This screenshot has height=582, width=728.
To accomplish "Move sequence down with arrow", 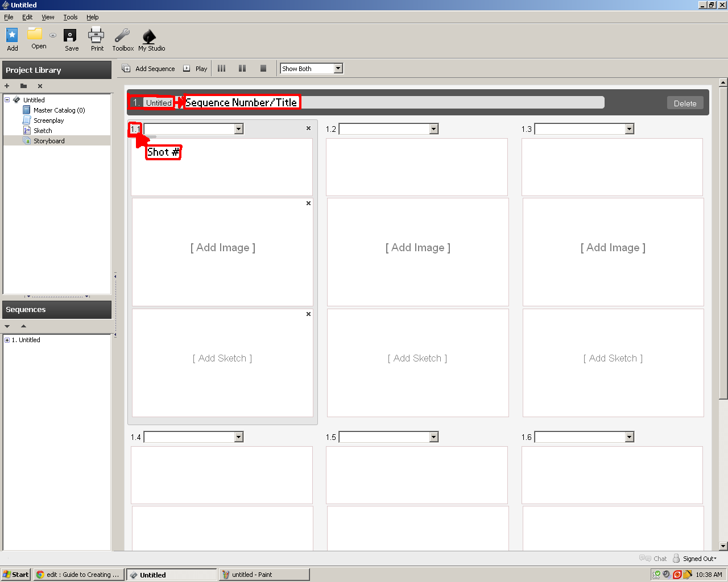I will coord(7,326).
